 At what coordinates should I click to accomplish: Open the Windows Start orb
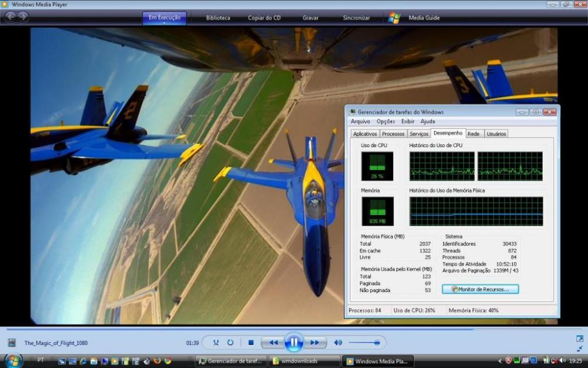[13, 360]
